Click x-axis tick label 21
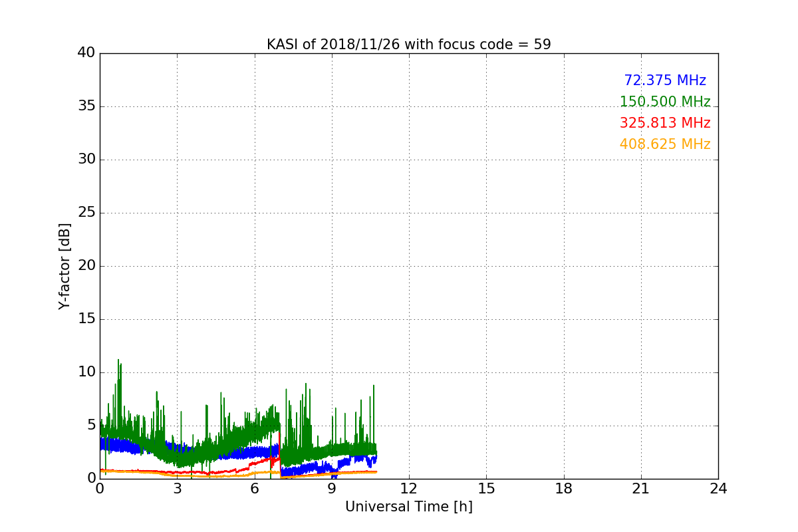 pos(641,488)
